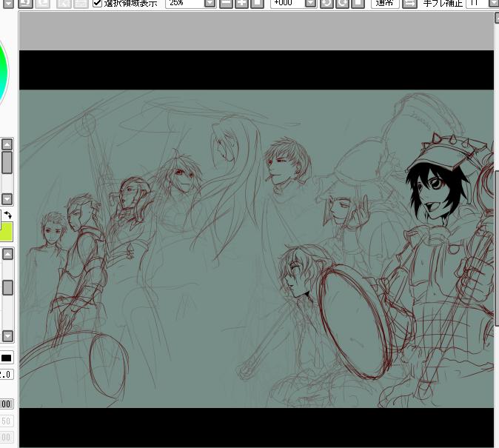
Task: Open the leftmost toolbar dropdown arrow
Action: pos(7,3)
